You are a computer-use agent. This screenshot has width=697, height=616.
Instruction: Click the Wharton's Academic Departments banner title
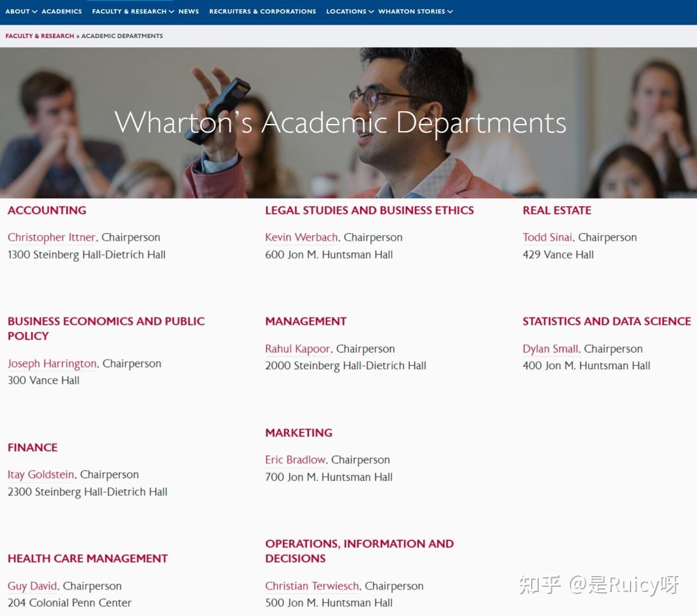(341, 122)
